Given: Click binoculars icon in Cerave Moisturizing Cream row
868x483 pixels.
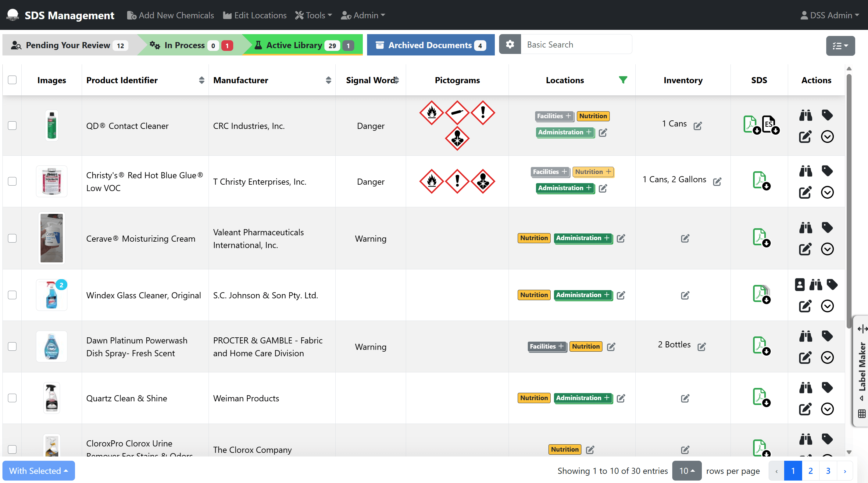Looking at the screenshot, I should [x=806, y=228].
